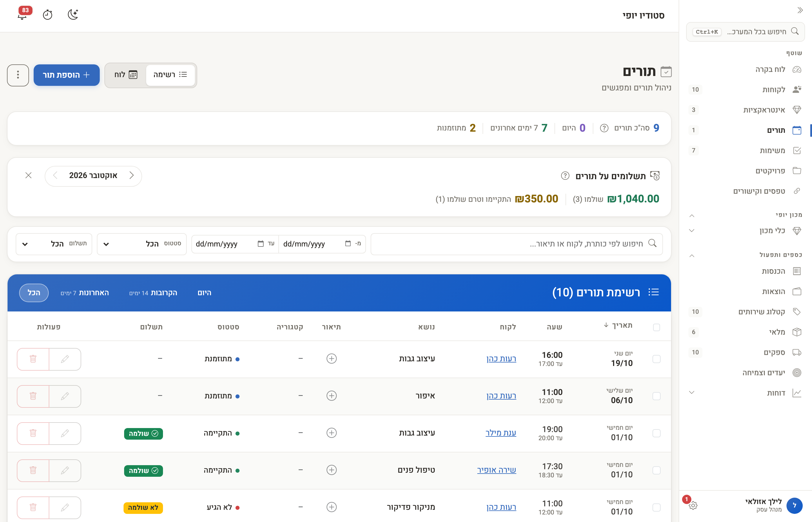Switch to the לוח calendar view tab

click(x=126, y=75)
